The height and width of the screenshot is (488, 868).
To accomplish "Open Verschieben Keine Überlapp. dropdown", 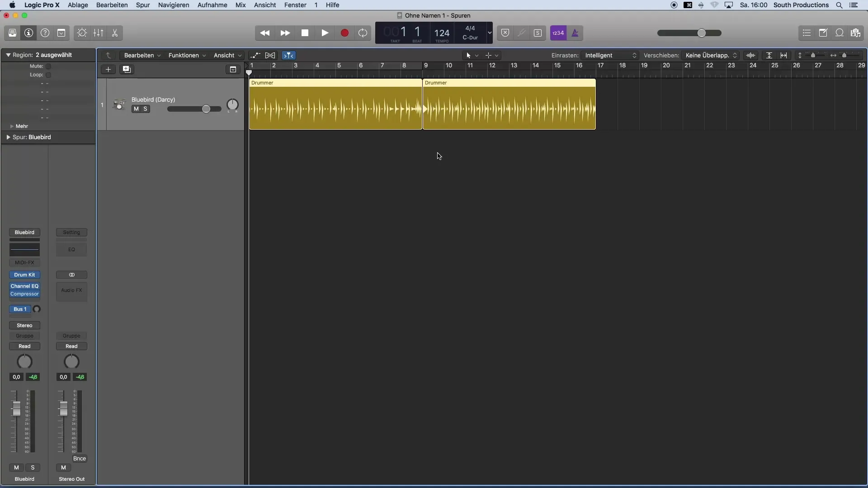I will pos(711,56).
